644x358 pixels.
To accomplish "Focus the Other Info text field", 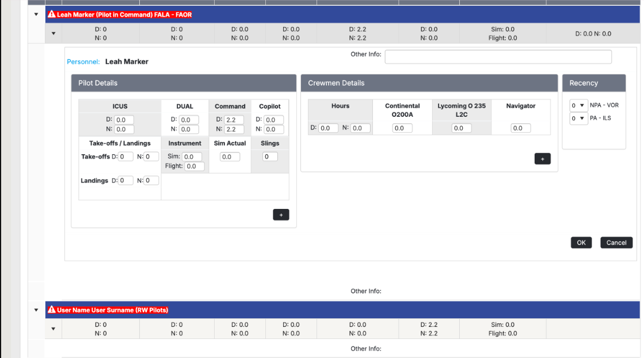I will click(x=498, y=56).
